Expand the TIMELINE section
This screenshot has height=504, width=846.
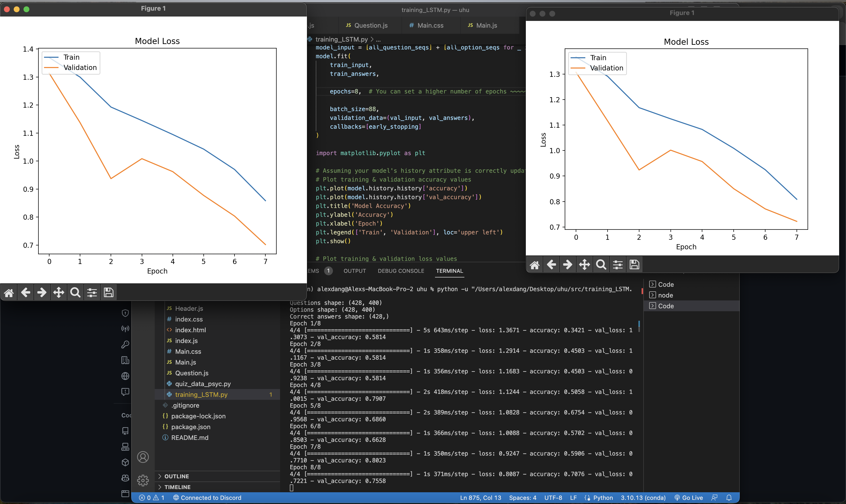pos(177,487)
